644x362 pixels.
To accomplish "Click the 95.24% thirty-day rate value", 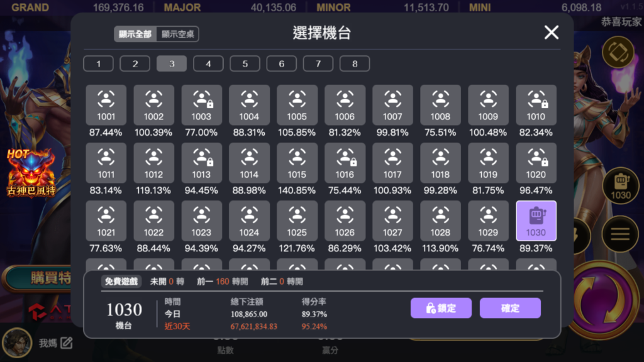I will click(314, 327).
